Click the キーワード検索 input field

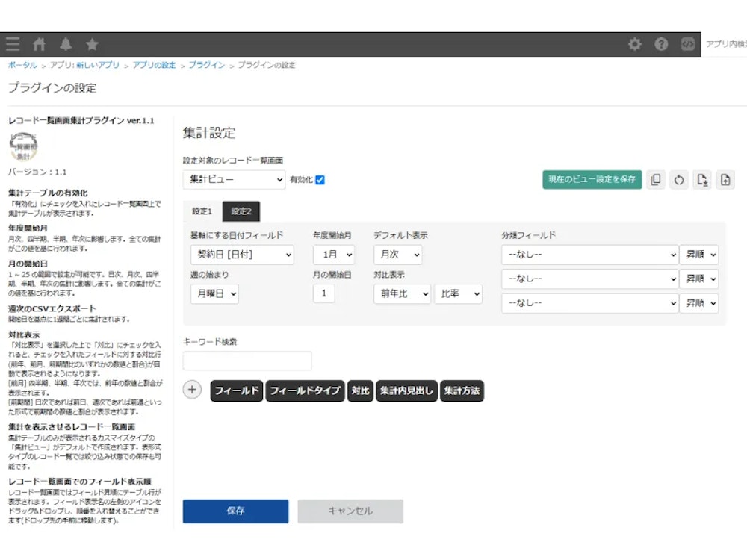(x=247, y=361)
